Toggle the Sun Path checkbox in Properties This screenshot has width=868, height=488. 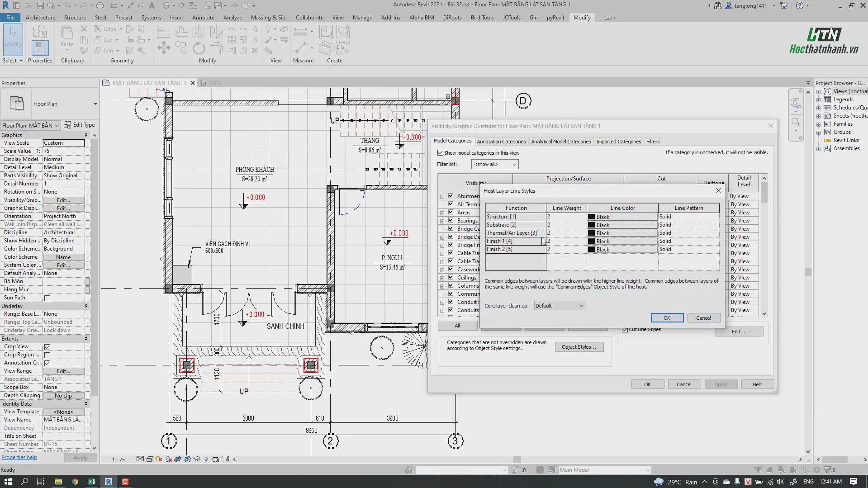click(47, 298)
